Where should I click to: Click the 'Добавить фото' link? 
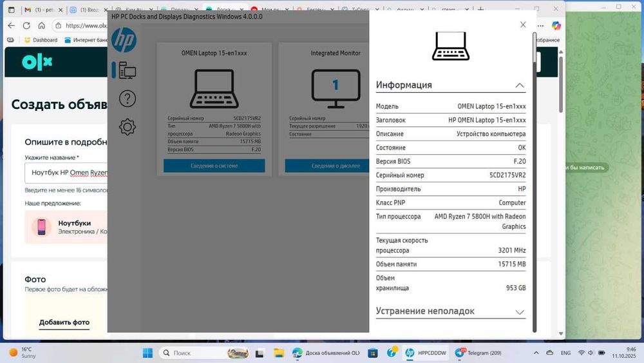tap(64, 322)
